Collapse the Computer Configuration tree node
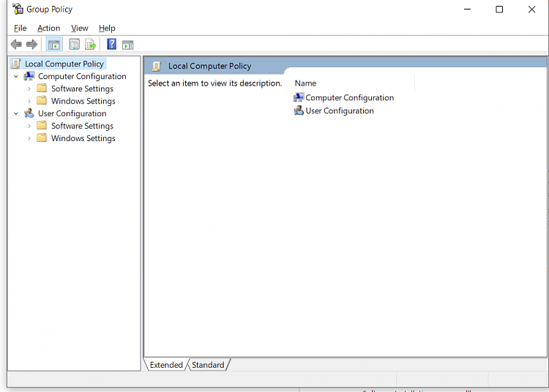 [16, 77]
